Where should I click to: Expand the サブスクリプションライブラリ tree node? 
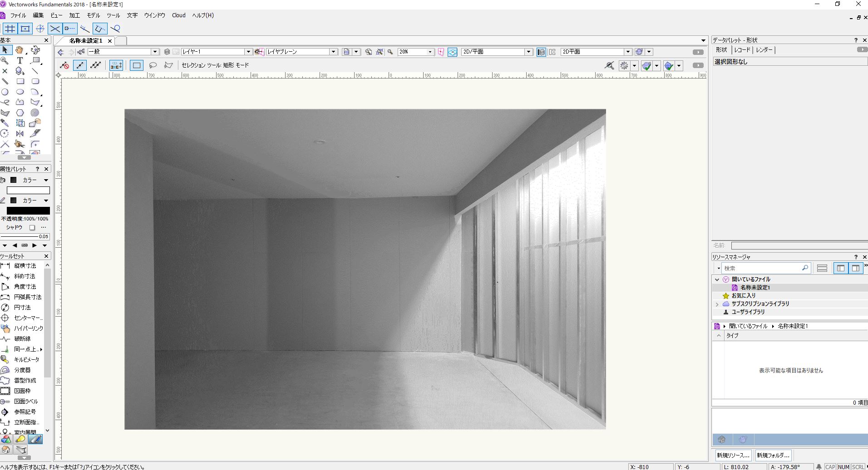pyautogui.click(x=717, y=304)
